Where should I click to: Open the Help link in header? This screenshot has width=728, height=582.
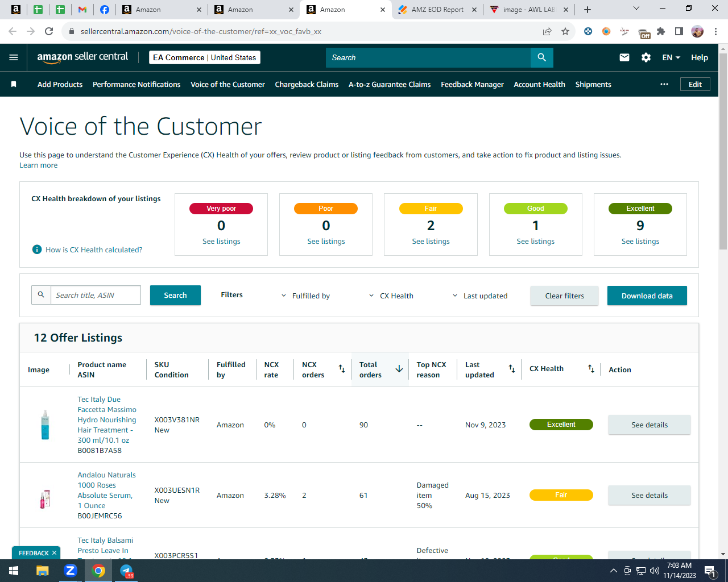tap(700, 57)
